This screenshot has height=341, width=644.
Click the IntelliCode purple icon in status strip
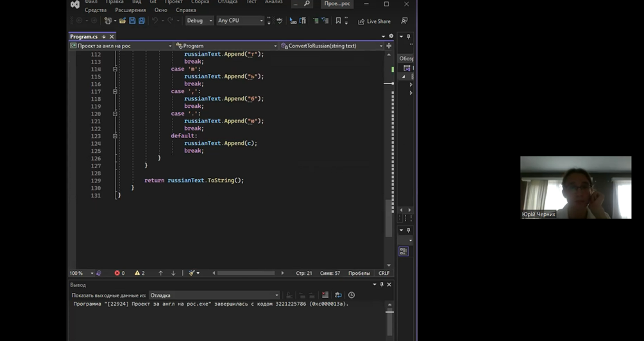99,273
